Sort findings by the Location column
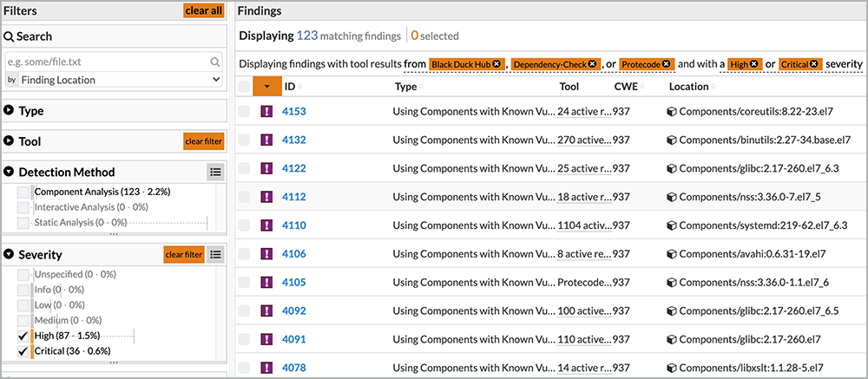Image resolution: width=868 pixels, height=379 pixels. click(687, 87)
